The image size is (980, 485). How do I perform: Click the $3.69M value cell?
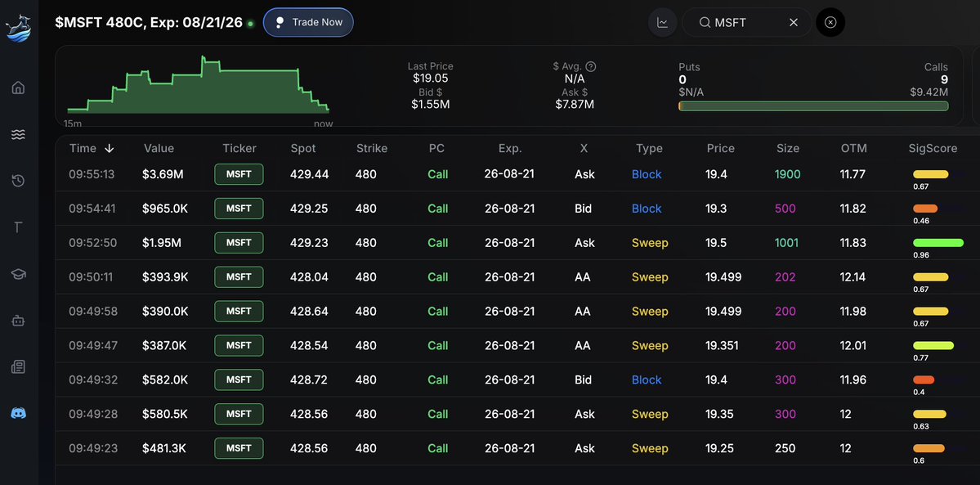tap(163, 174)
